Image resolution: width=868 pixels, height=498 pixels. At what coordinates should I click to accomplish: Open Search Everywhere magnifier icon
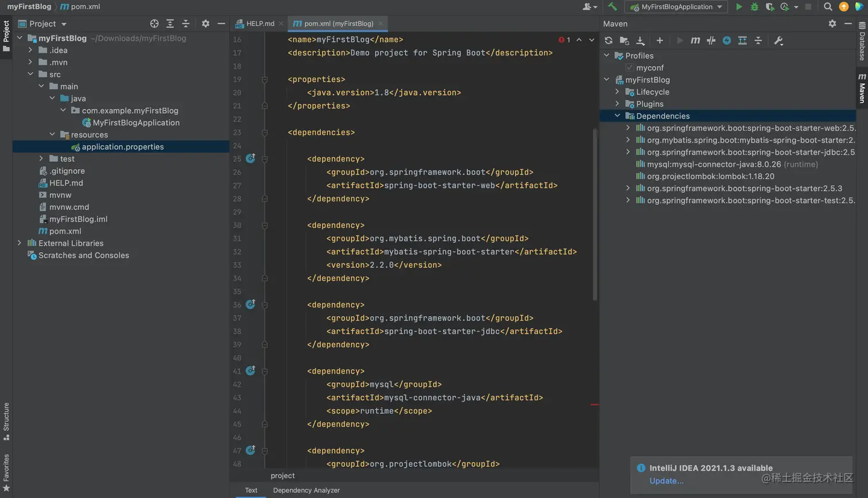pos(828,7)
